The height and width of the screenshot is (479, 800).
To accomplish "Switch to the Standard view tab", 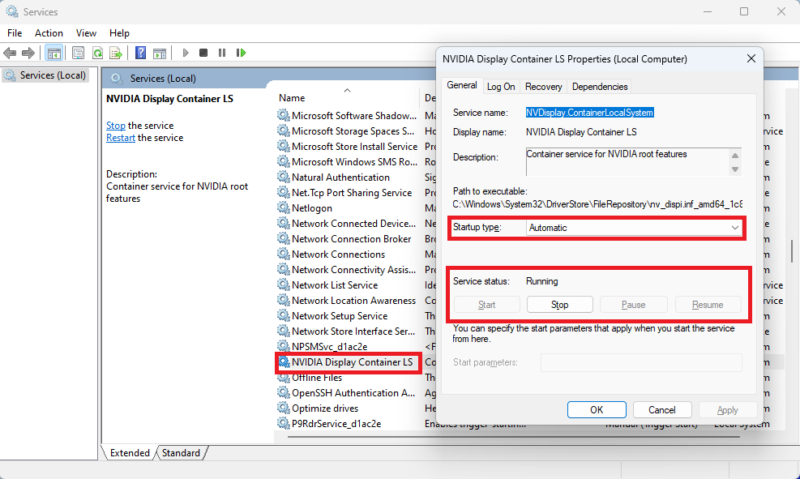I will 181,452.
